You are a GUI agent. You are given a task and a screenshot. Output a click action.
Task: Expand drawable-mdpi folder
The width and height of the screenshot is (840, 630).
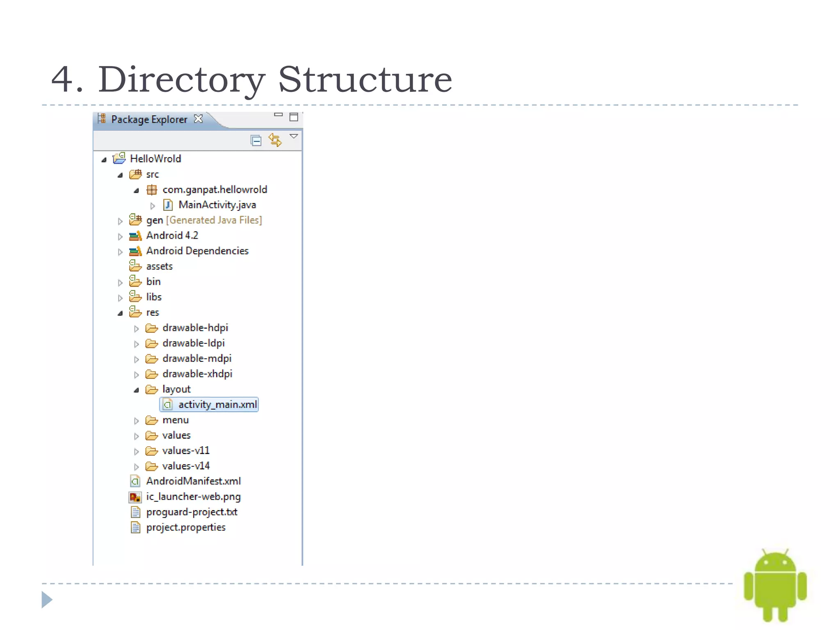coord(137,359)
